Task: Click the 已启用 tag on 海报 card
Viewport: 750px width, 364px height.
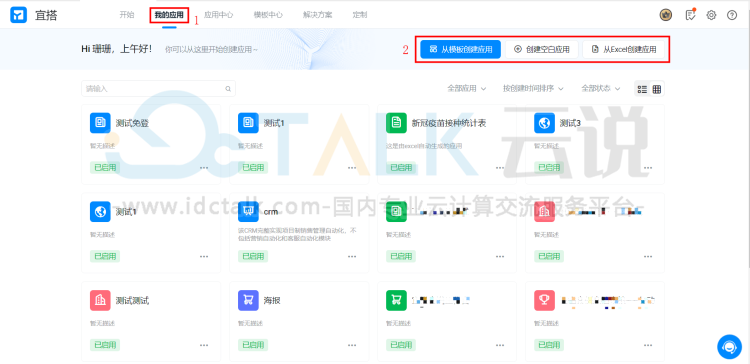Action: click(253, 345)
